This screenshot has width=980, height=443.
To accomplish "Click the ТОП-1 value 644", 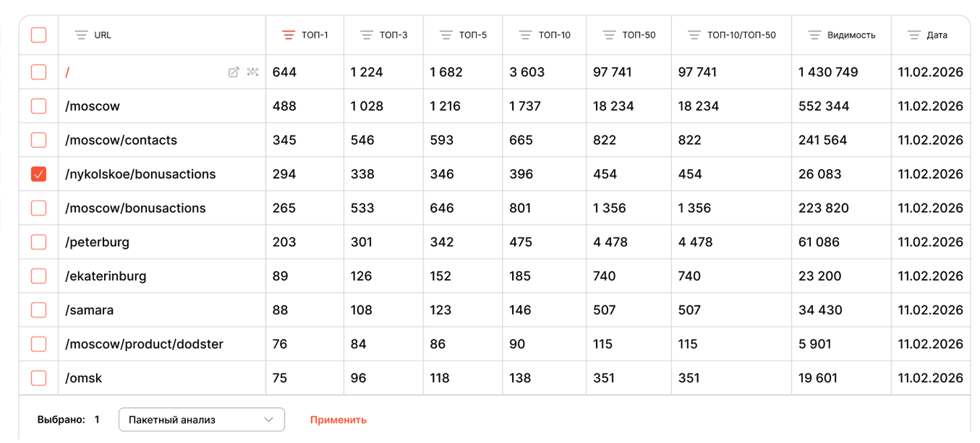I will pos(284,72).
